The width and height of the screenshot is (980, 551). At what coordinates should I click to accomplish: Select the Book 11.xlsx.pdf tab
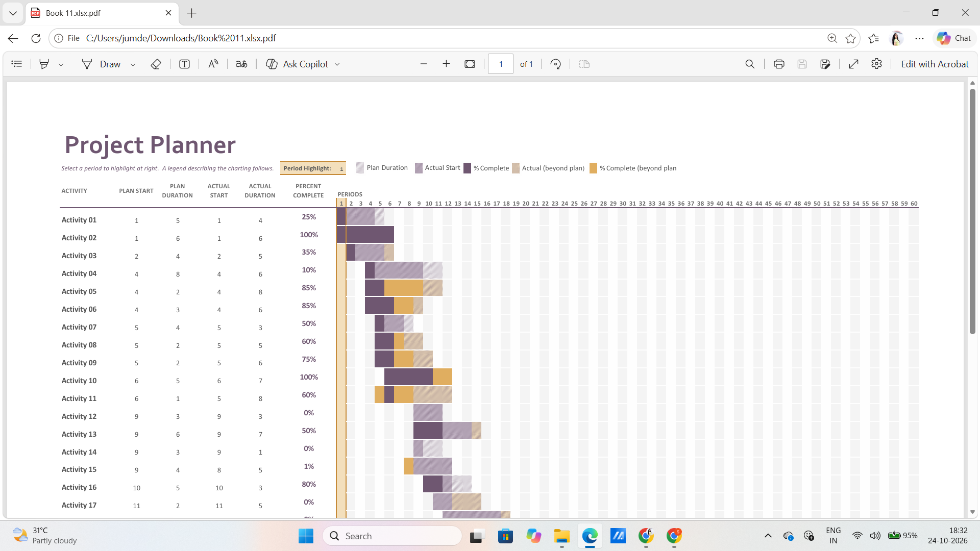[x=102, y=13]
